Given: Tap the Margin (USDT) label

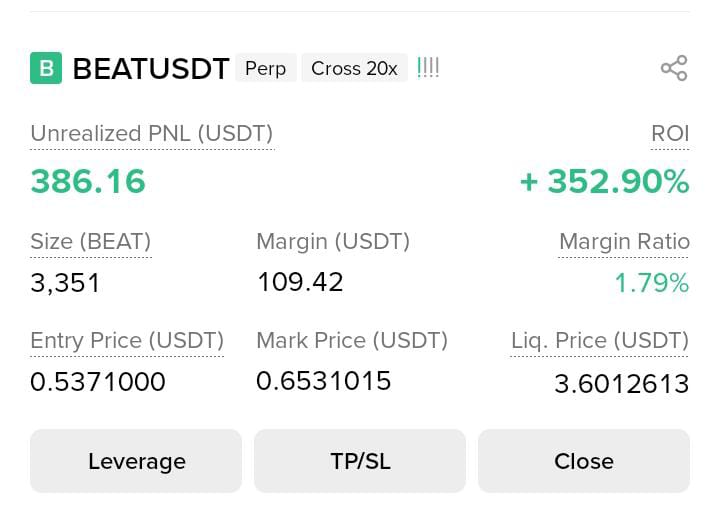Looking at the screenshot, I should (x=333, y=241).
